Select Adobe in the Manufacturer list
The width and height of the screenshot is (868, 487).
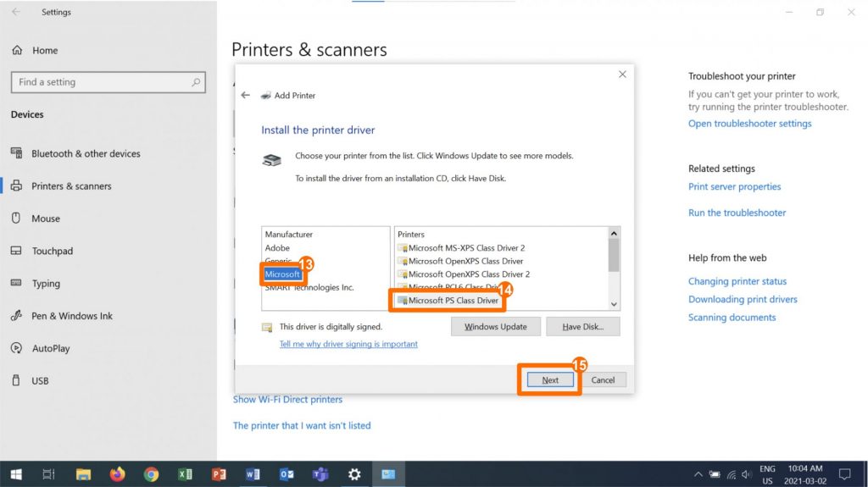[277, 248]
